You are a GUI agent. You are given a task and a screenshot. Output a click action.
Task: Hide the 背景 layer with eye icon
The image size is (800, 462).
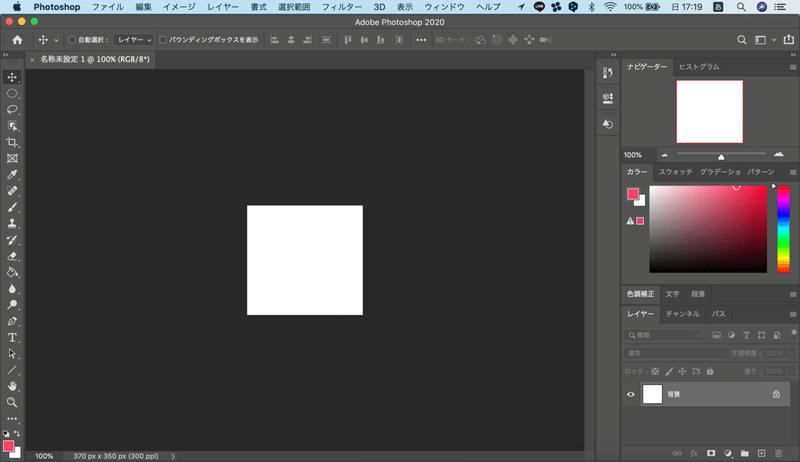pyautogui.click(x=631, y=394)
